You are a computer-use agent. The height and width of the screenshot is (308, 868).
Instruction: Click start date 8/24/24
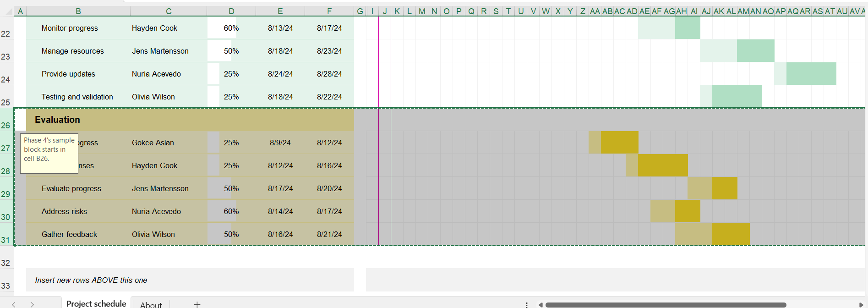point(280,74)
